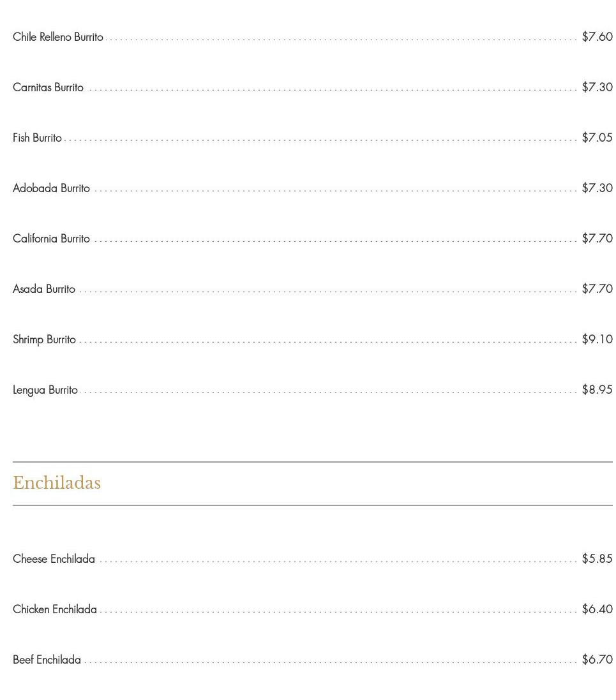Click the Chile Relleno Burrito item name

(x=58, y=37)
